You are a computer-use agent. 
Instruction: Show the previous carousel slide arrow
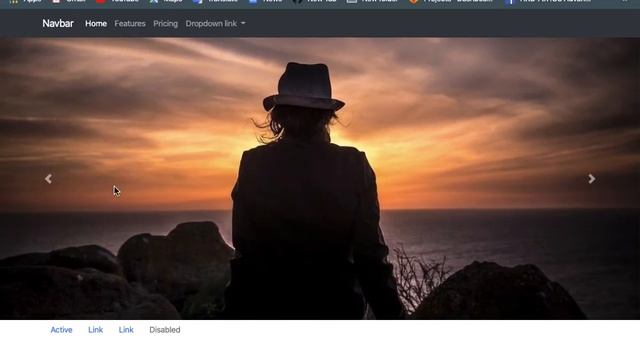[x=48, y=179]
